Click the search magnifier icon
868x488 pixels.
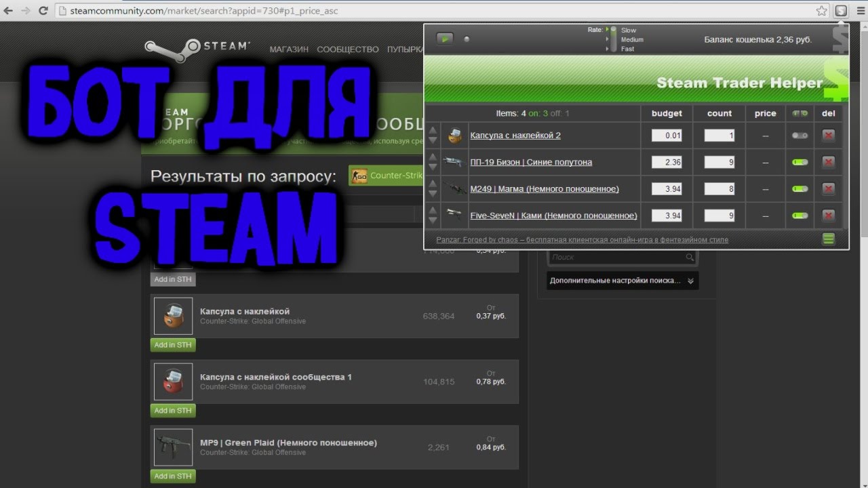690,258
